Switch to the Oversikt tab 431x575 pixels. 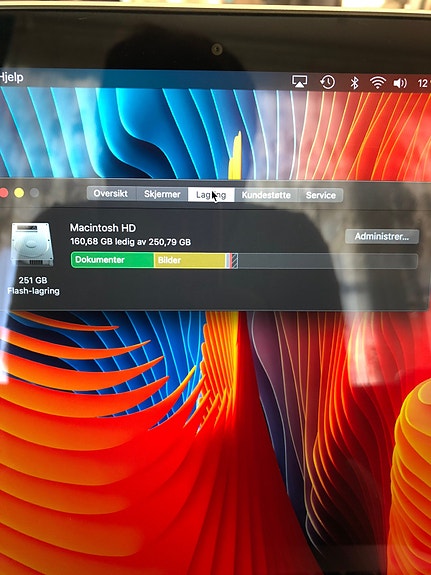tap(110, 193)
